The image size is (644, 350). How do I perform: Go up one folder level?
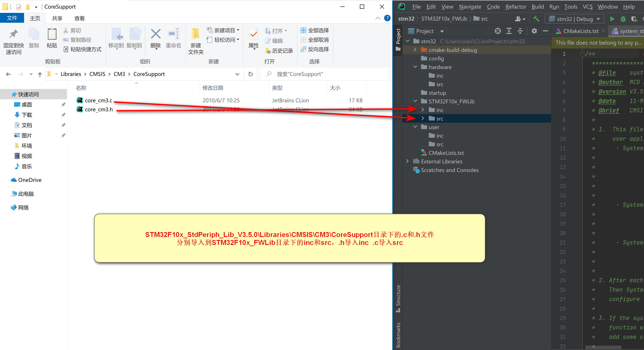[40, 74]
